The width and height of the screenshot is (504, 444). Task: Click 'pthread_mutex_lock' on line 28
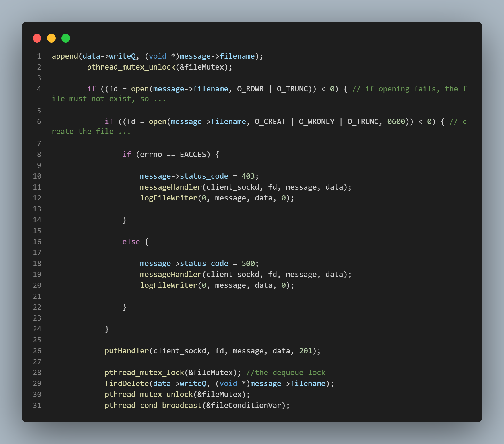[x=144, y=372]
